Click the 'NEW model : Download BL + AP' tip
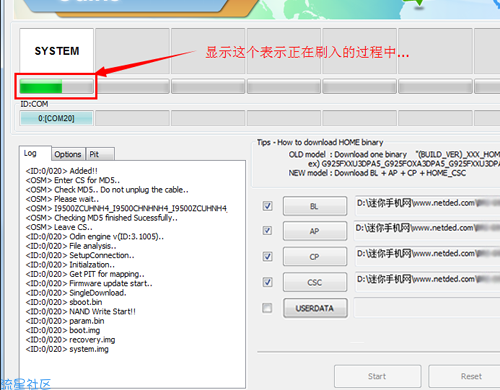The image size is (500, 390). 377,173
